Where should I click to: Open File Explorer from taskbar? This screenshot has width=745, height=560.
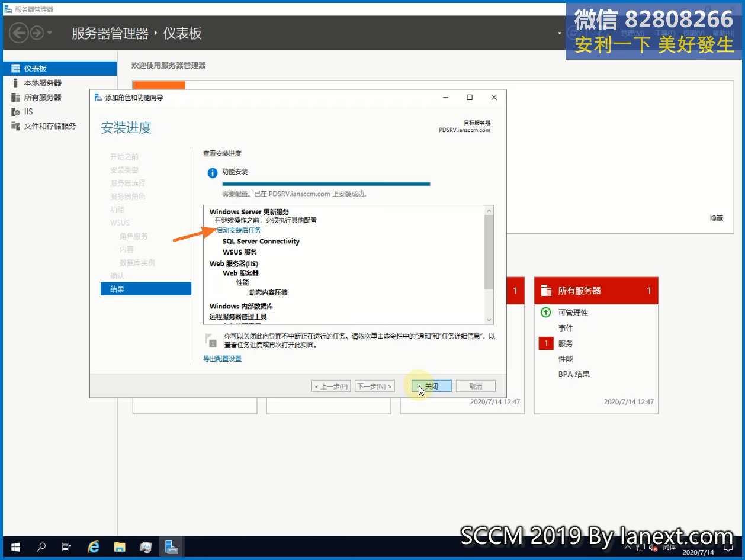(119, 547)
